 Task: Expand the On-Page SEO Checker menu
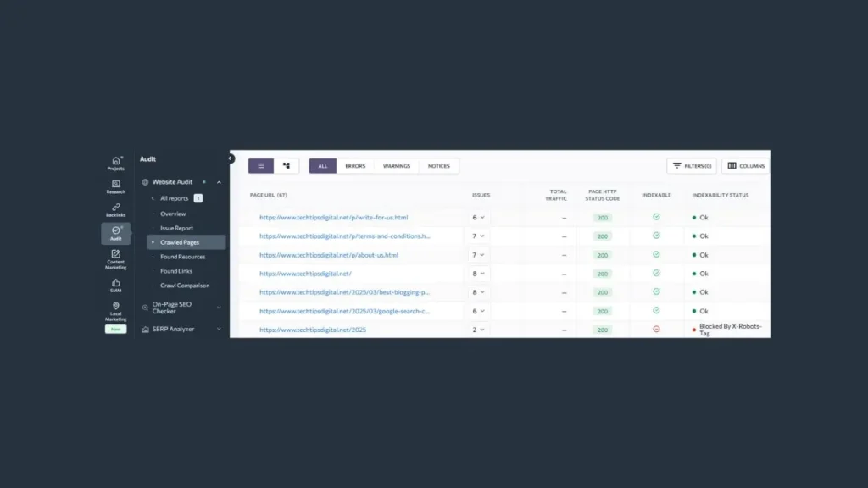(x=219, y=308)
